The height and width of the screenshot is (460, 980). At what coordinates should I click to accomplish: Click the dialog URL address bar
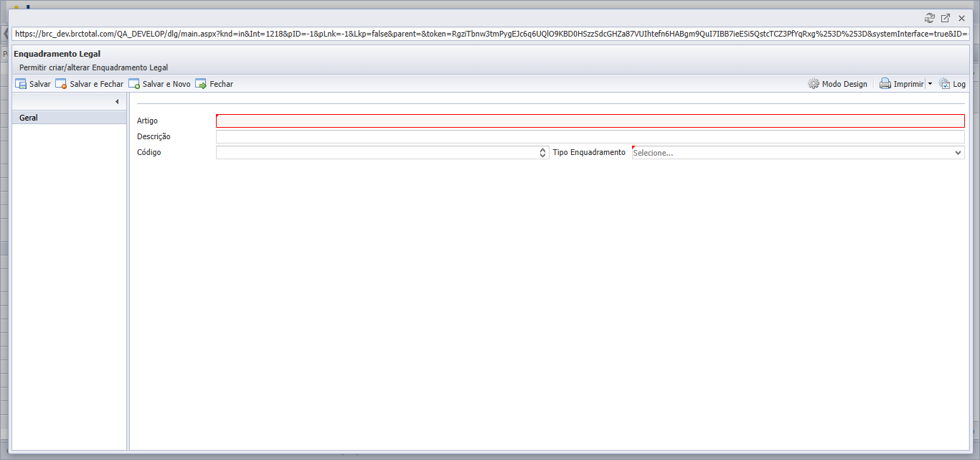pyautogui.click(x=490, y=34)
